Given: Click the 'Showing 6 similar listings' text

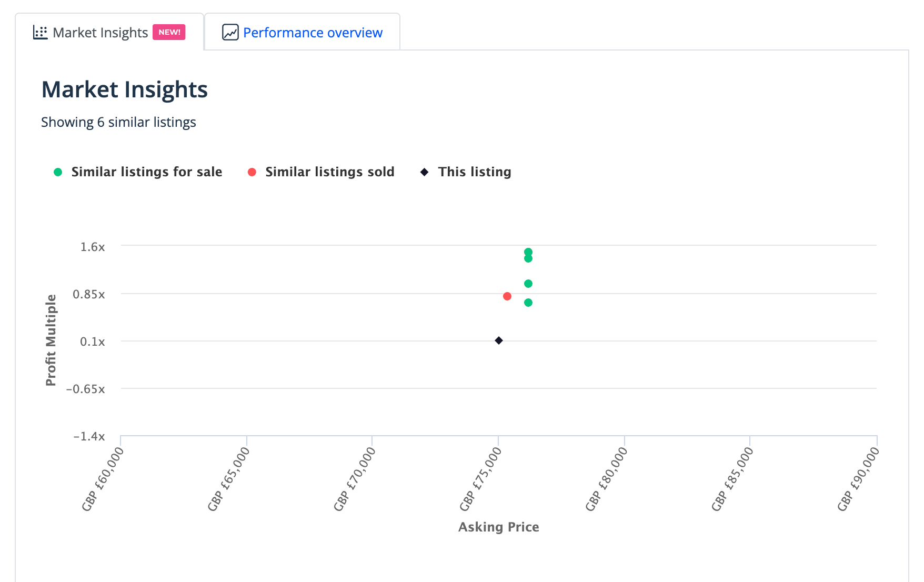Looking at the screenshot, I should (118, 122).
